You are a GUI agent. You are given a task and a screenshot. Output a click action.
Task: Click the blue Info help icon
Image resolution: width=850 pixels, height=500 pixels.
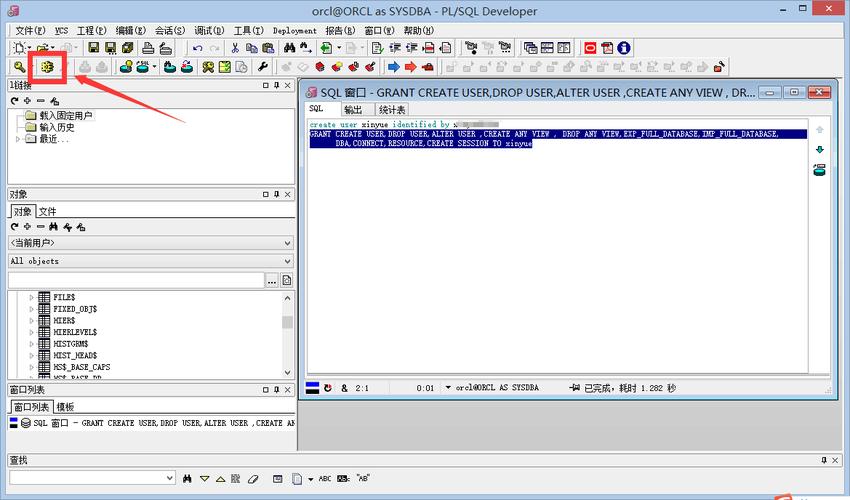pyautogui.click(x=624, y=48)
